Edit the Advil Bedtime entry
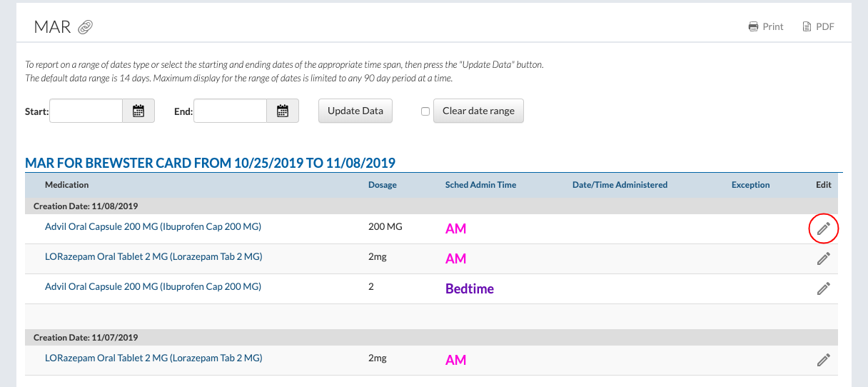 coord(823,288)
